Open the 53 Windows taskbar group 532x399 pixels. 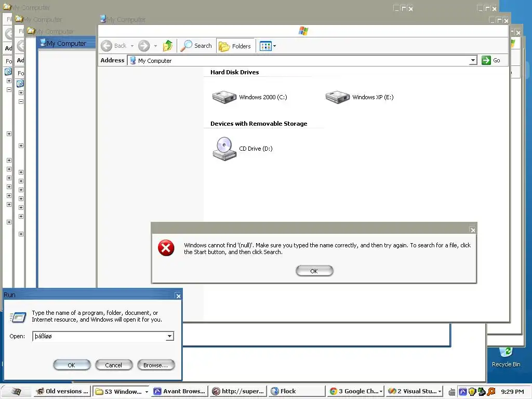click(119, 392)
